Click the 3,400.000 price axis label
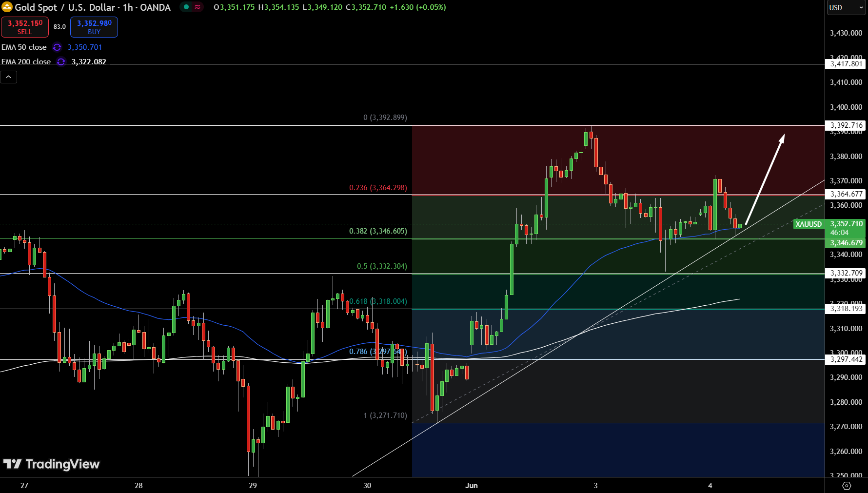 pos(846,107)
